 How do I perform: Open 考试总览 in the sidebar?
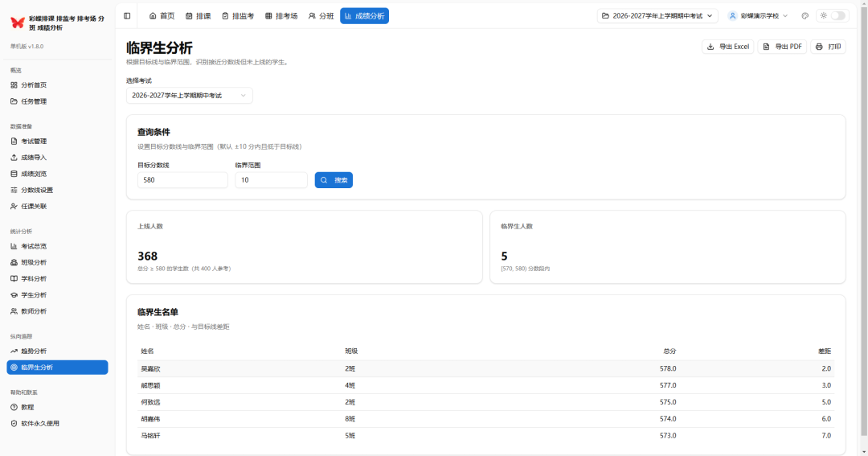click(58, 246)
